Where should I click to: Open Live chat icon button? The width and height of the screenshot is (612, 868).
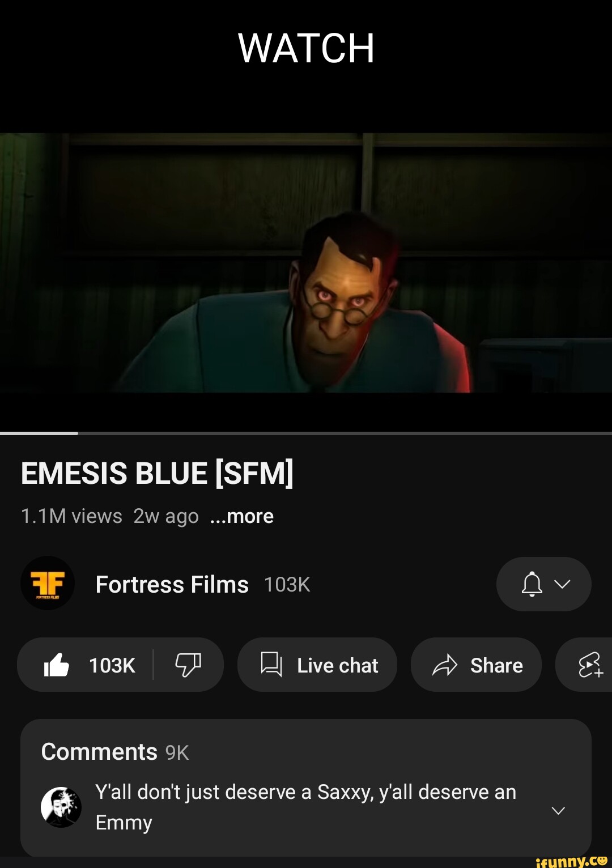(271, 665)
